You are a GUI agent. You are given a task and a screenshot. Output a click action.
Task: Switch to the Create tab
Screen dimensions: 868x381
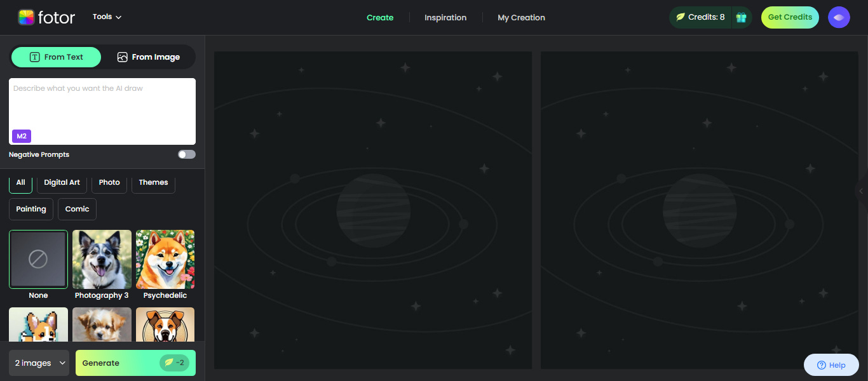(x=380, y=18)
